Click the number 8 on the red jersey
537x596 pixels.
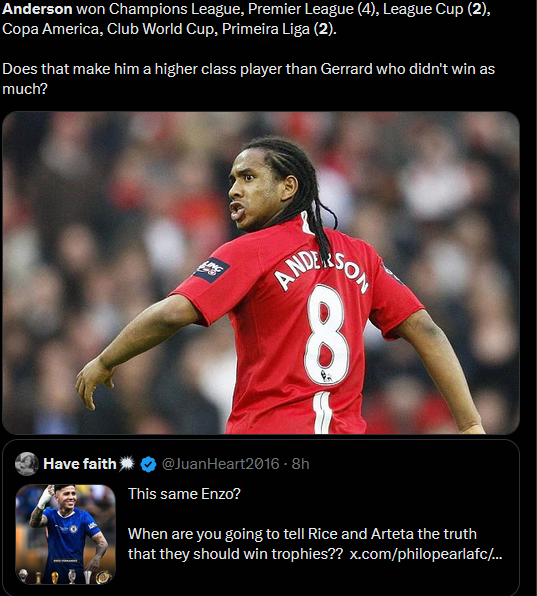coord(327,334)
